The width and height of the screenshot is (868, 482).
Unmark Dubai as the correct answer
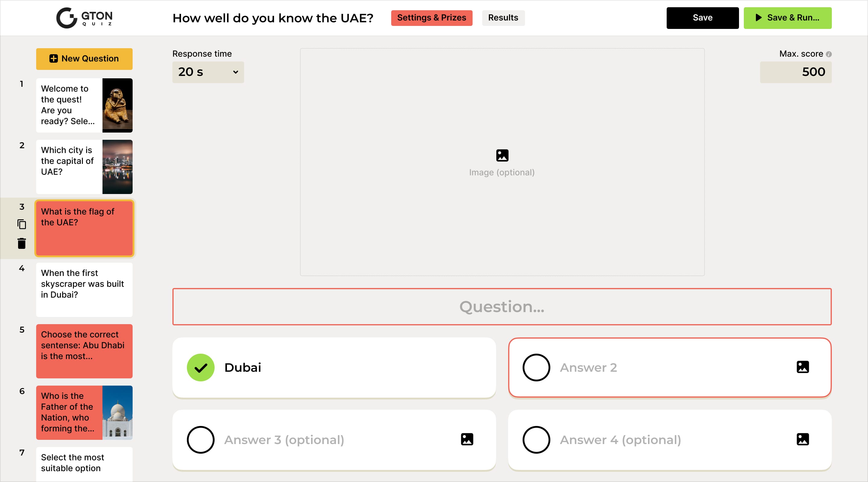(x=200, y=367)
